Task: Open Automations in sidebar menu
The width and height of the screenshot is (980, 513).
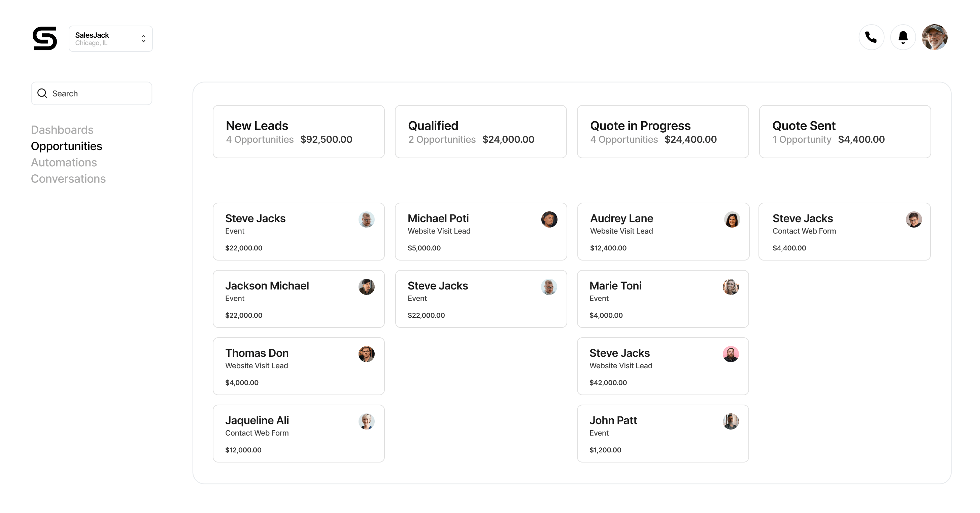Action: pyautogui.click(x=64, y=162)
